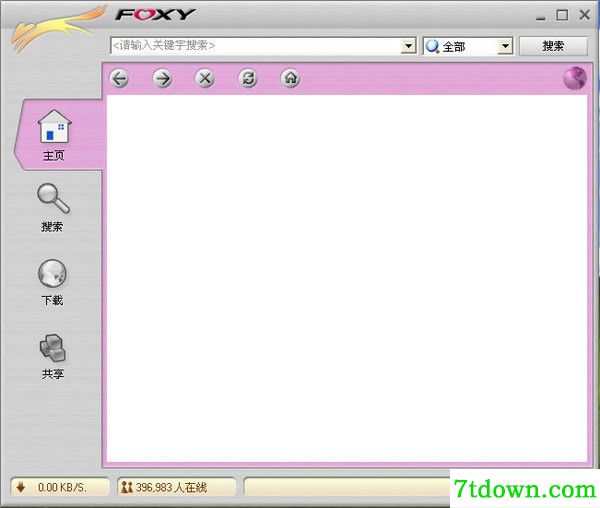Click the 396,983 人在线 status text
The image size is (600, 508).
click(x=171, y=487)
